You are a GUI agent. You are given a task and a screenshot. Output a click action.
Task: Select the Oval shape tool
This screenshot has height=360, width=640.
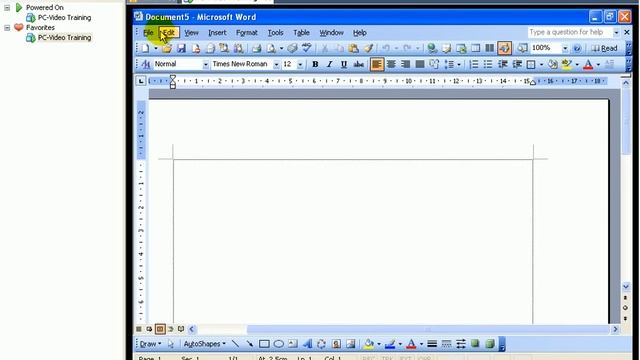pyautogui.click(x=278, y=344)
